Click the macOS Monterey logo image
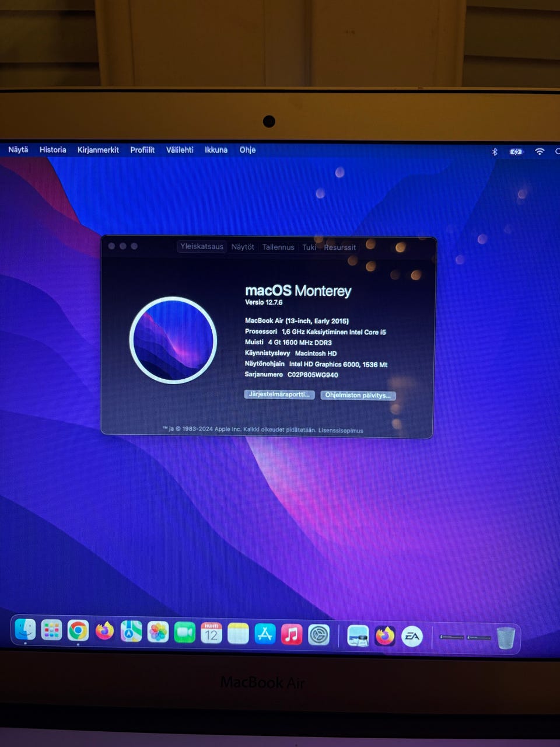Image resolution: width=560 pixels, height=747 pixels. point(173,340)
